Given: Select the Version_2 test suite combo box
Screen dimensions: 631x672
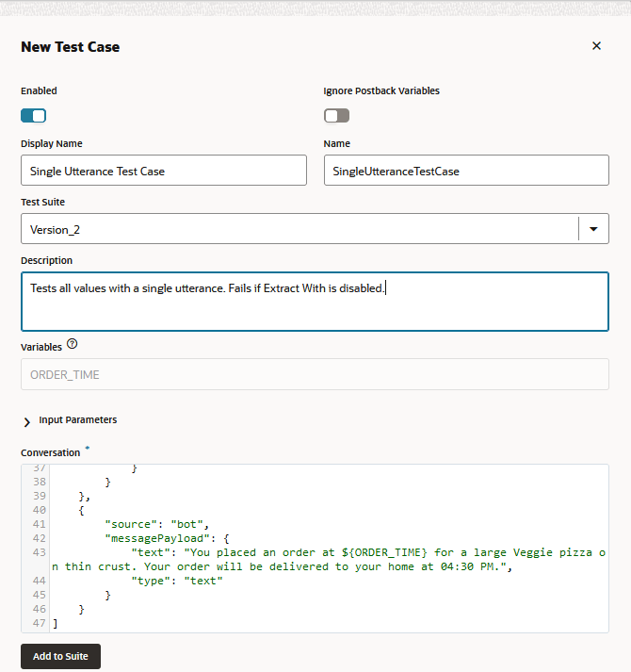Looking at the screenshot, I should 299,229.
